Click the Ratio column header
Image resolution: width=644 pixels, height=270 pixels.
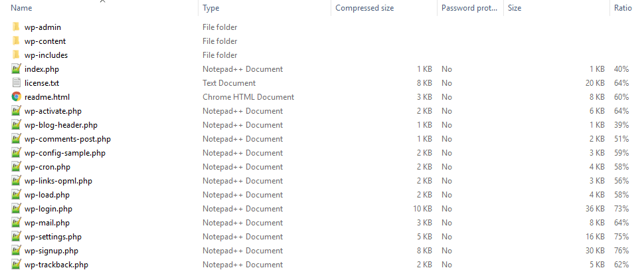[x=623, y=8]
